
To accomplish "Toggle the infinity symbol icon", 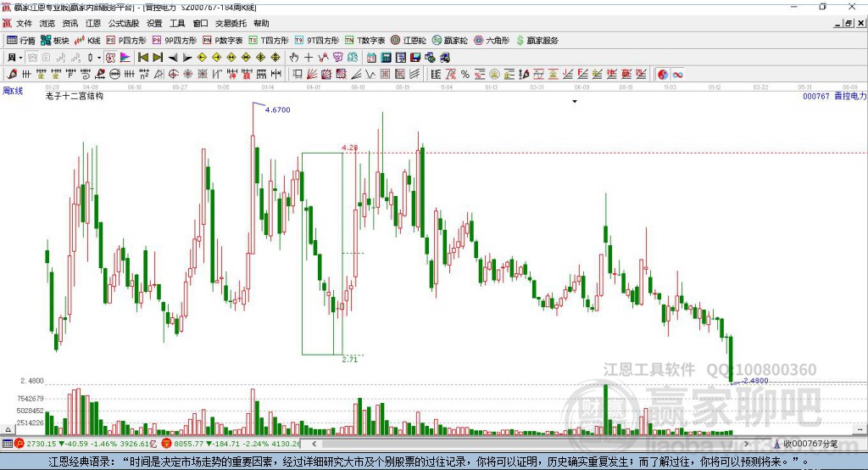I will click(x=677, y=75).
